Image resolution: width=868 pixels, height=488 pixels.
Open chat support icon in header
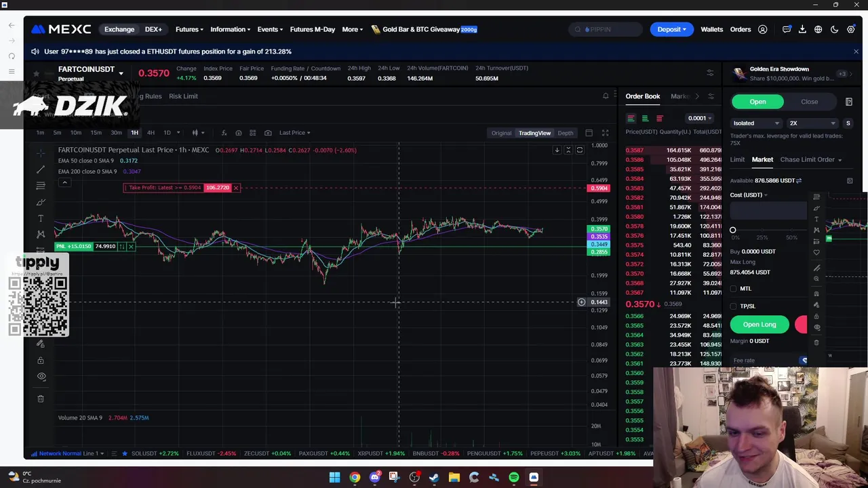coord(787,29)
